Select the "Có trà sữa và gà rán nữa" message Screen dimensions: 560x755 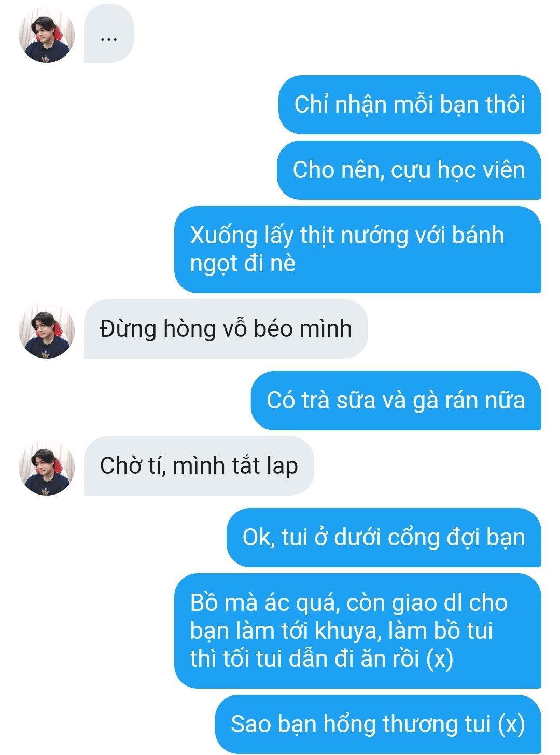coord(396,401)
